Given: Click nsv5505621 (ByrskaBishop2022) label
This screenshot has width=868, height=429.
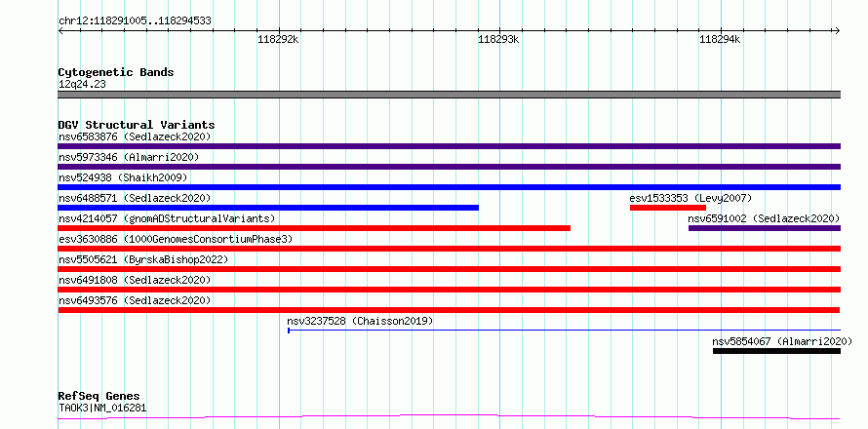Looking at the screenshot, I should tap(143, 259).
